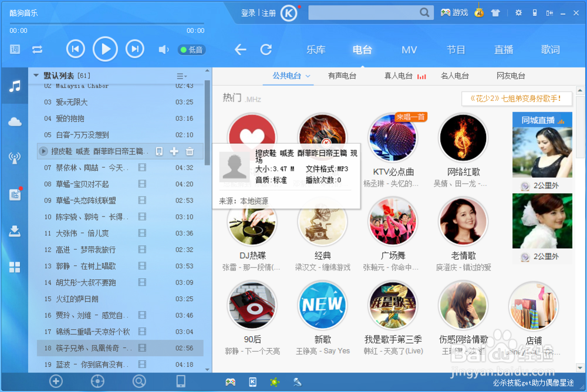Screen dimensions: 587x392
Task: Open the 同城直播 header button
Action: point(542,120)
